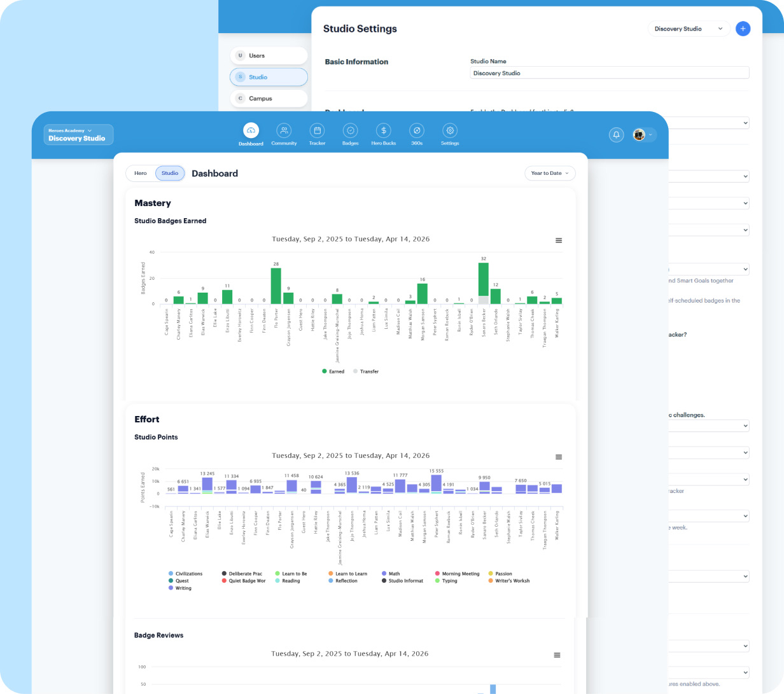Toggle the Earned legend series
The image size is (784, 694).
[333, 371]
